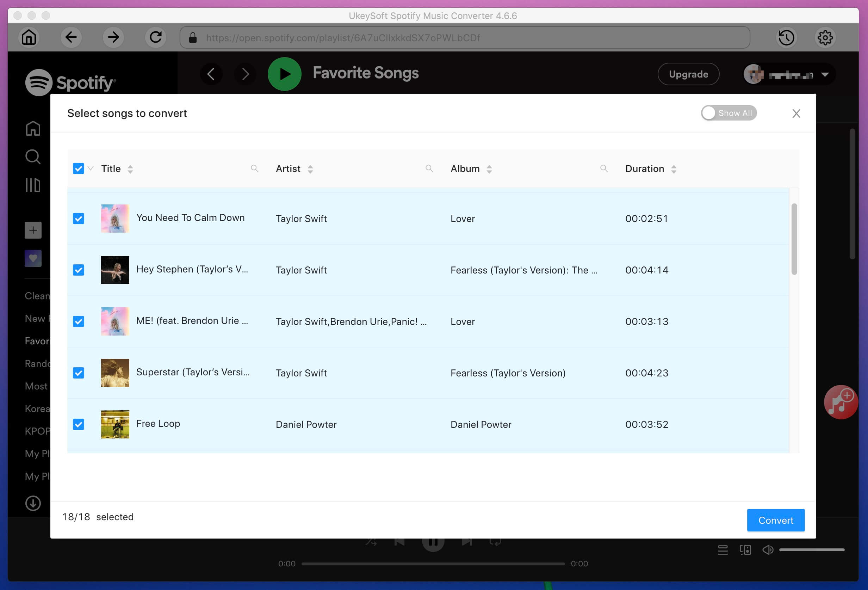Click the close dialog button

click(796, 113)
